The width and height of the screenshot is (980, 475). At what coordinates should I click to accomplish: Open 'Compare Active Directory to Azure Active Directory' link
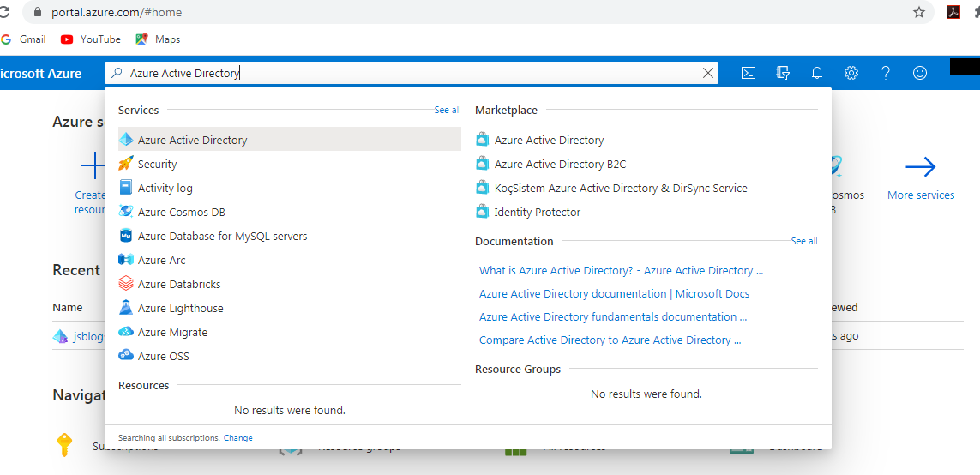tap(610, 340)
